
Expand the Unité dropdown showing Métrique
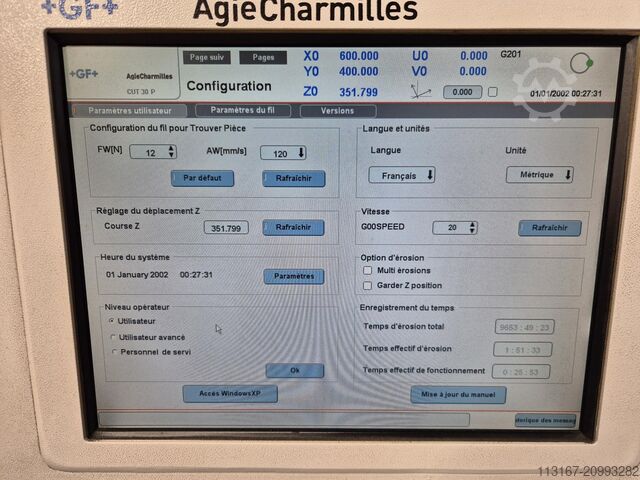point(539,175)
